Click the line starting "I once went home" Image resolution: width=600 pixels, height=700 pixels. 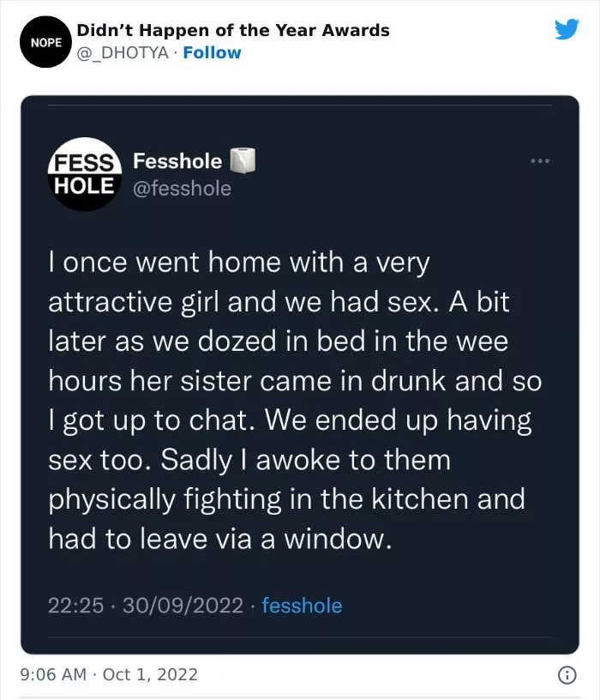point(238,263)
